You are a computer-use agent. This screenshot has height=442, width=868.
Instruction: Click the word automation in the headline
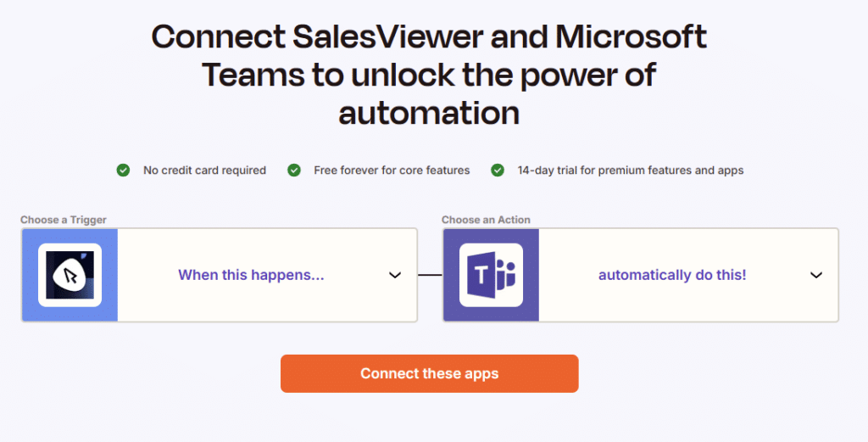[x=429, y=113]
